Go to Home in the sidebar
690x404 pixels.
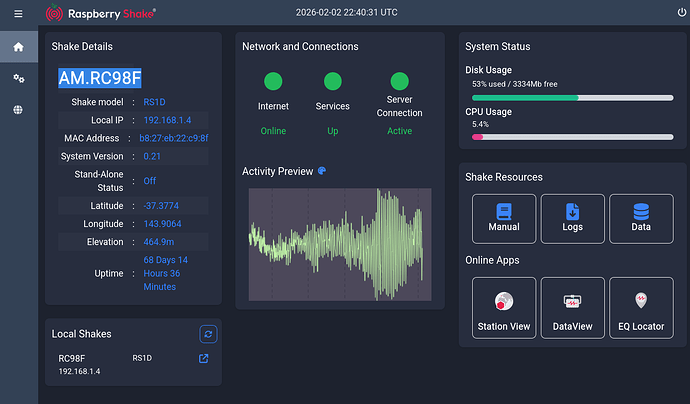pyautogui.click(x=18, y=47)
